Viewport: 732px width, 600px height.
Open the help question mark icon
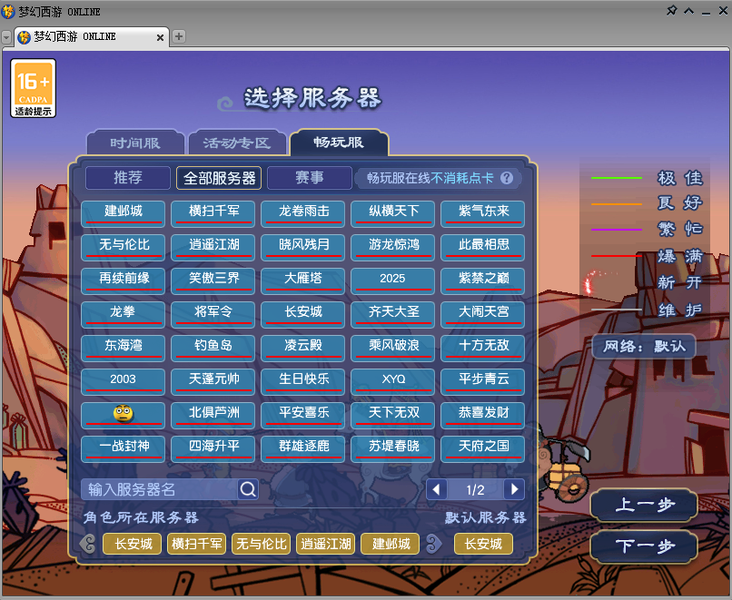[507, 178]
